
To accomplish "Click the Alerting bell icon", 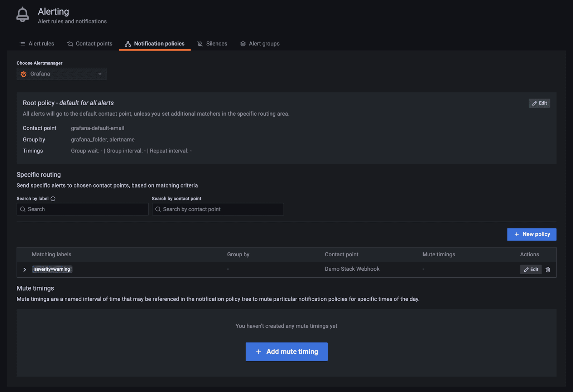I will point(23,15).
